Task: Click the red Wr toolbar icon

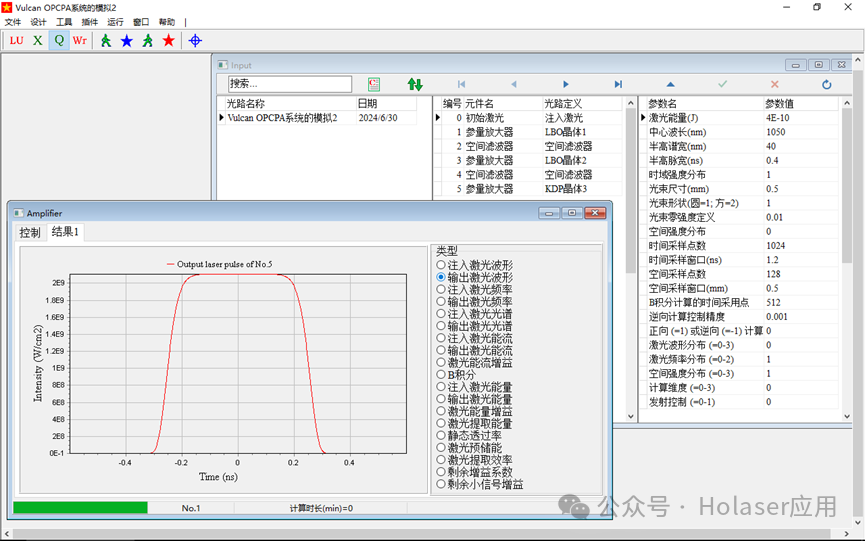Action: [x=79, y=40]
